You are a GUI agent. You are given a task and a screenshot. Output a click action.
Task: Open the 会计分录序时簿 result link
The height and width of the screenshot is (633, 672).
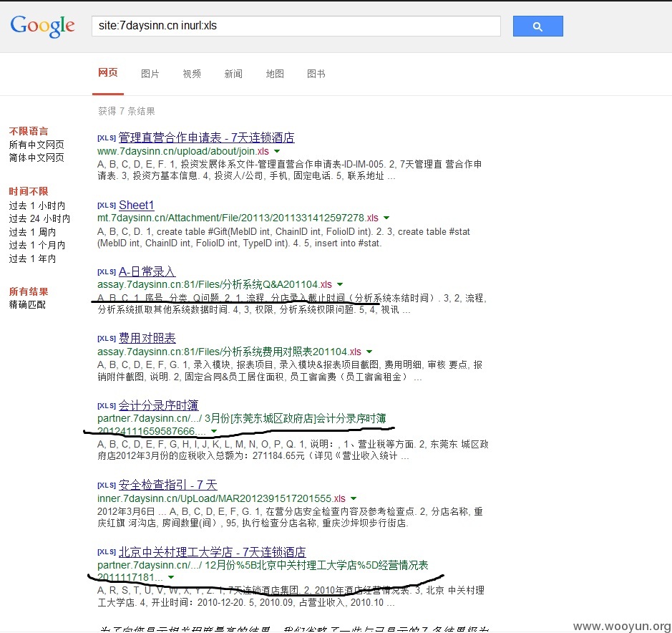(159, 405)
